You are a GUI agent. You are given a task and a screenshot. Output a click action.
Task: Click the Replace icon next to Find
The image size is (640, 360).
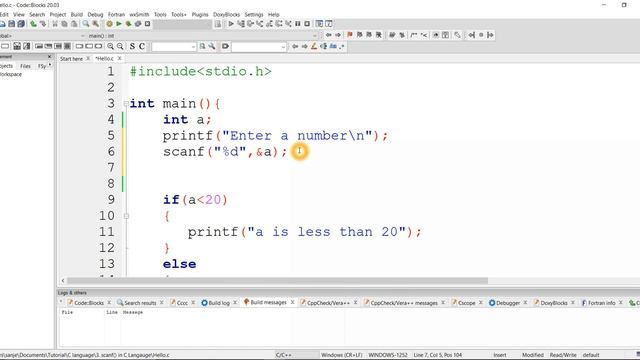click(x=96, y=24)
